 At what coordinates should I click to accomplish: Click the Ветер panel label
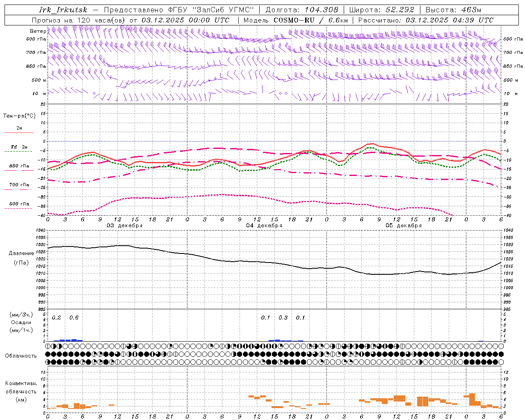(x=38, y=31)
